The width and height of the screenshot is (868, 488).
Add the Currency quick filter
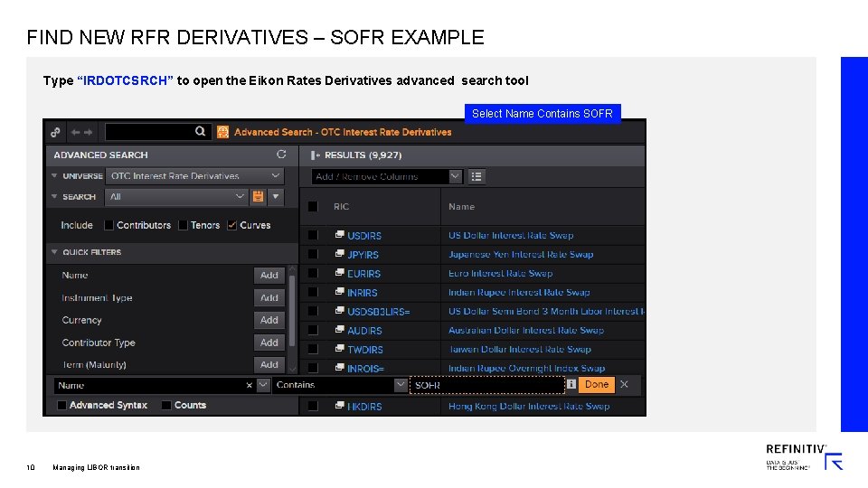tap(269, 320)
